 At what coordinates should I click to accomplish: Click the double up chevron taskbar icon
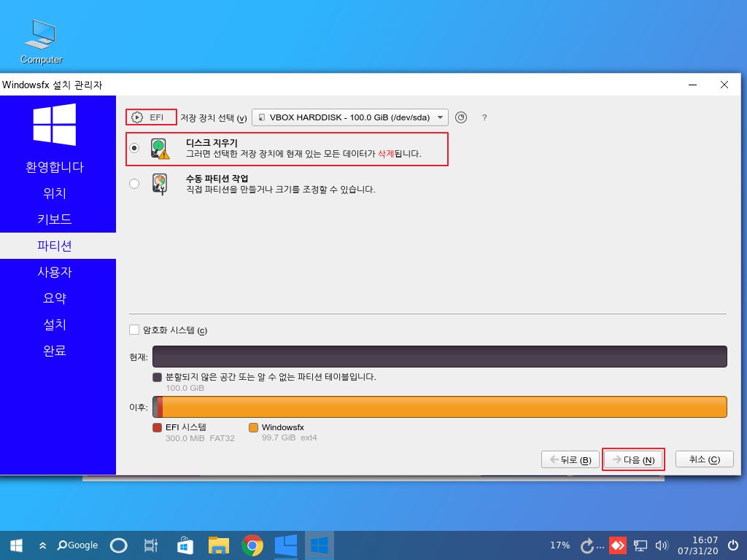point(43,545)
